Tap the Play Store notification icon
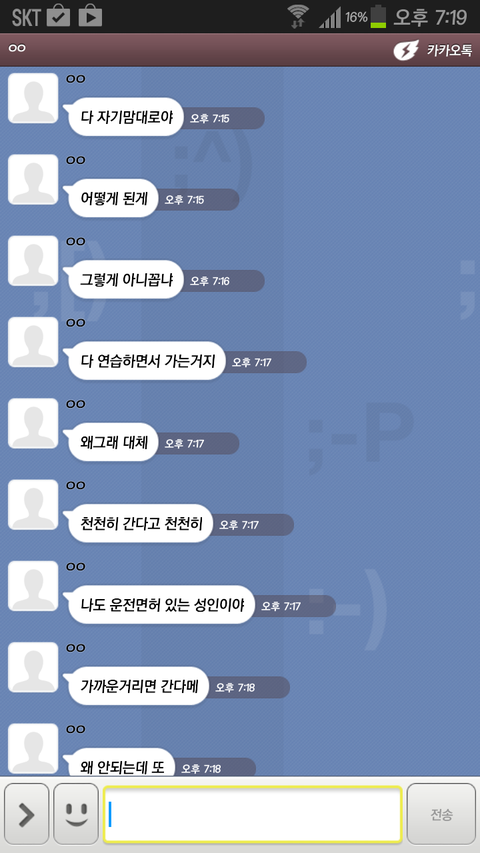This screenshot has width=480, height=853. click(90, 17)
